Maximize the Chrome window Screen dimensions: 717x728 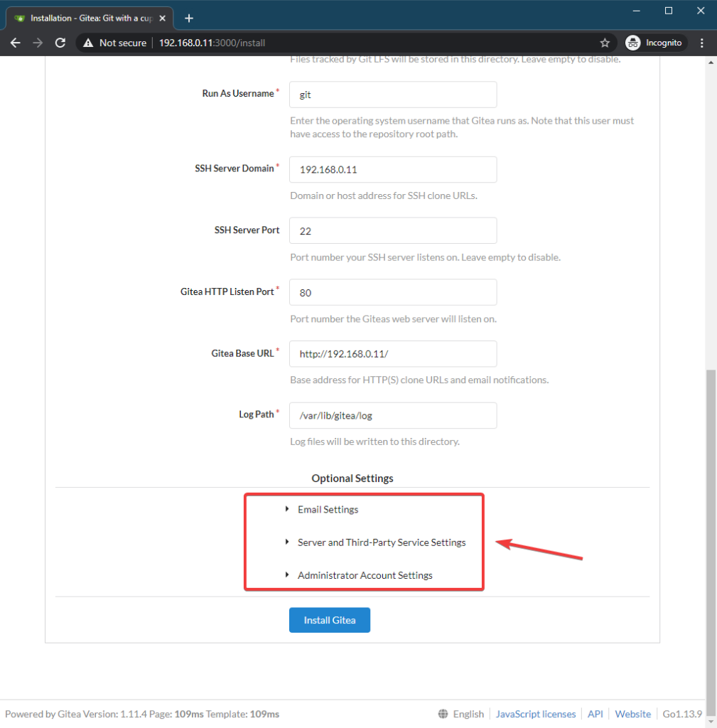[x=669, y=11]
